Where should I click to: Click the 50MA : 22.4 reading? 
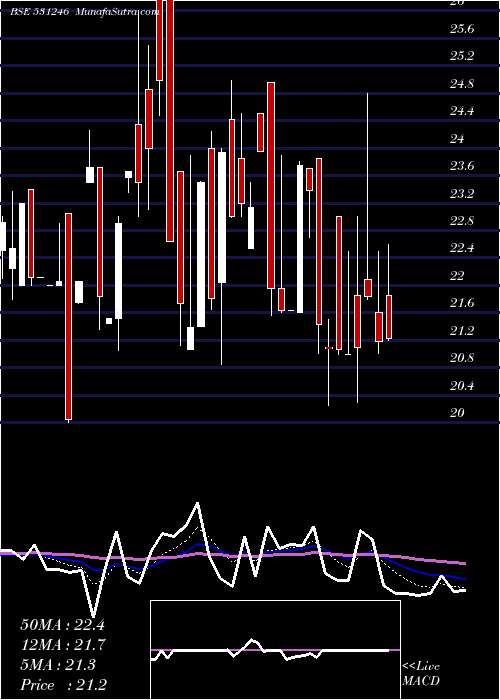point(62,625)
